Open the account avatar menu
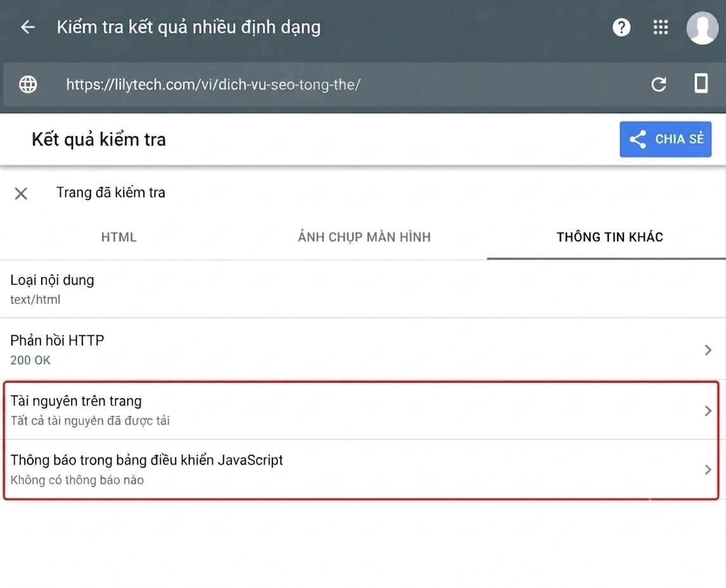The width and height of the screenshot is (726, 588). (x=703, y=28)
